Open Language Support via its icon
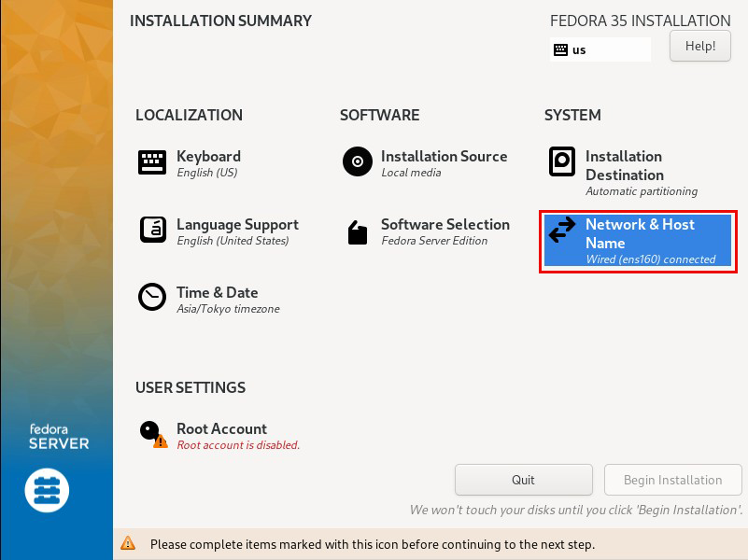748x560 pixels. click(x=152, y=230)
